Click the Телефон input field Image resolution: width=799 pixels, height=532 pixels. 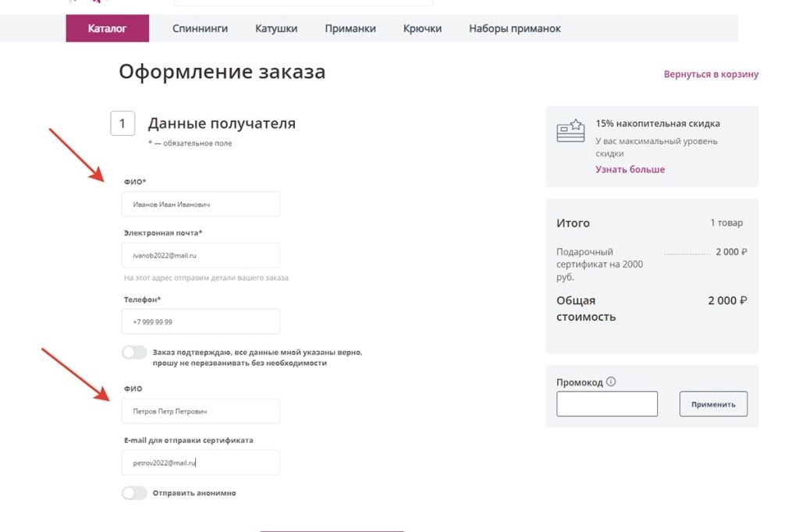point(201,321)
